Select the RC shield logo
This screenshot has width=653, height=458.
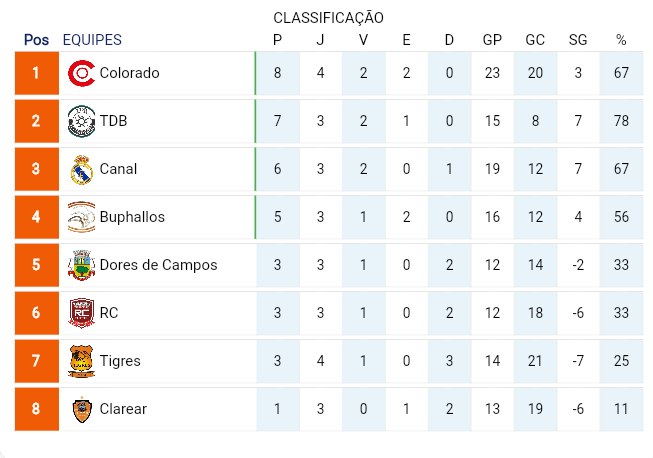click(x=82, y=313)
